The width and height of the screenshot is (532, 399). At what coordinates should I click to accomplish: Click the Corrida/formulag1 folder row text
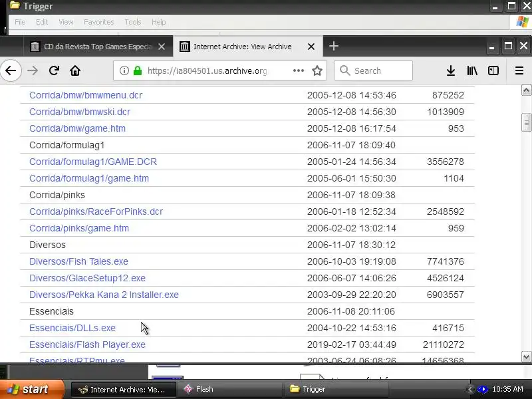(67, 145)
